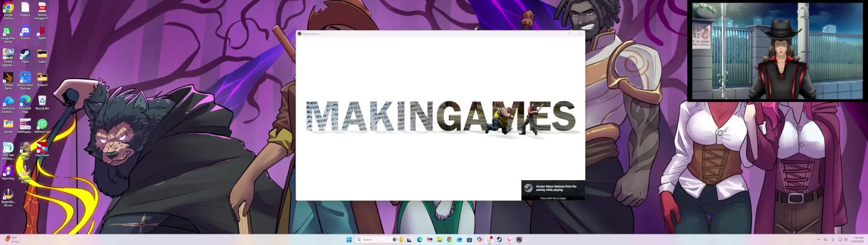Select the Terence Henegan PDF desktop file
Image resolution: width=868 pixels, height=245 pixels.
(42, 10)
